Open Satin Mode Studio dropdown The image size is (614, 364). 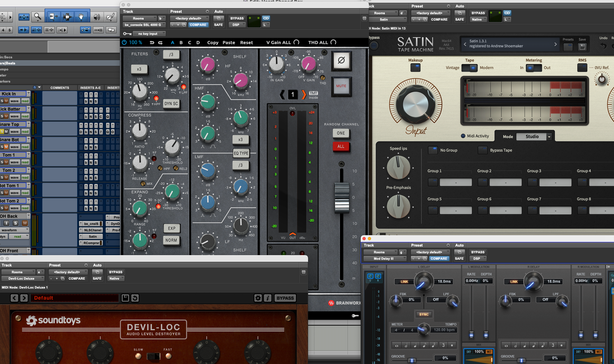coord(534,137)
